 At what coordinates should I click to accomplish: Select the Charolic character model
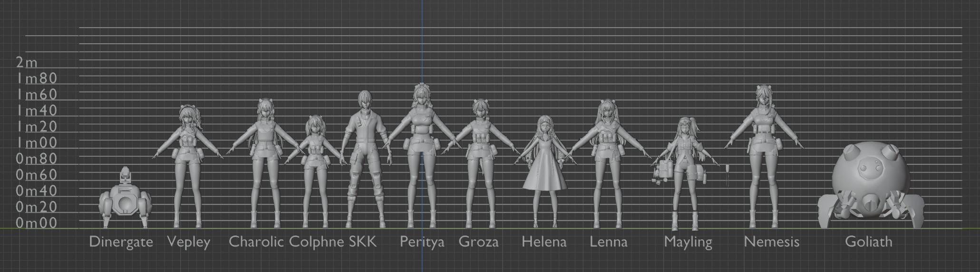(265, 164)
